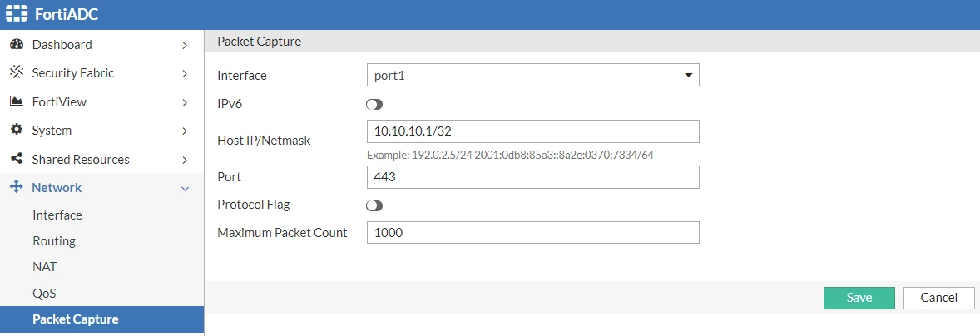The image size is (980, 336).
Task: Click the example text starting "Example: 192.0.2.5/24"
Action: [510, 155]
